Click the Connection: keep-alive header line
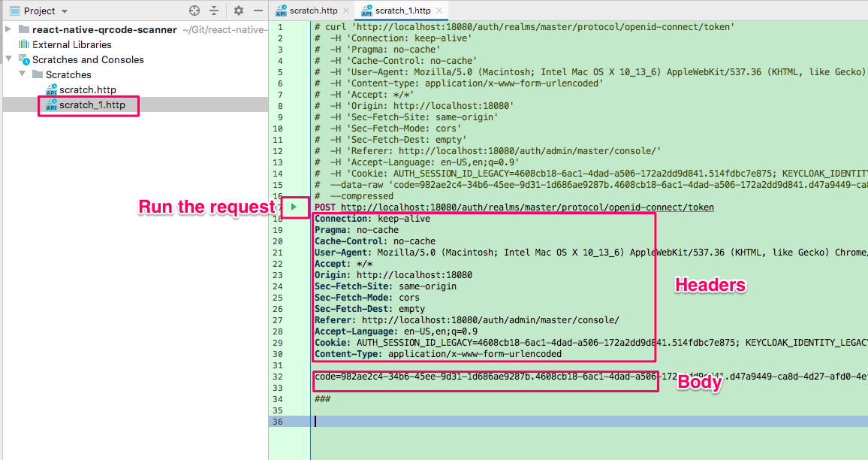 (372, 219)
